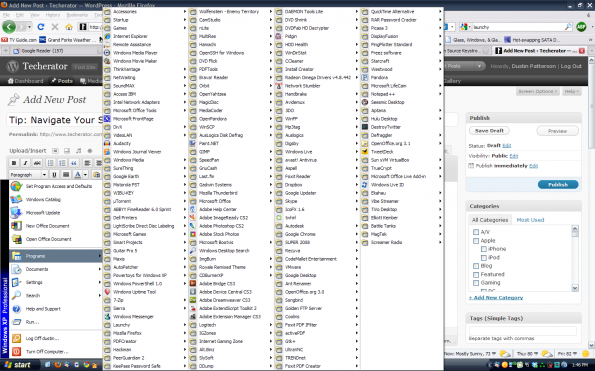Click Turn Off Computer
The height and width of the screenshot is (371, 595).
click(47, 352)
